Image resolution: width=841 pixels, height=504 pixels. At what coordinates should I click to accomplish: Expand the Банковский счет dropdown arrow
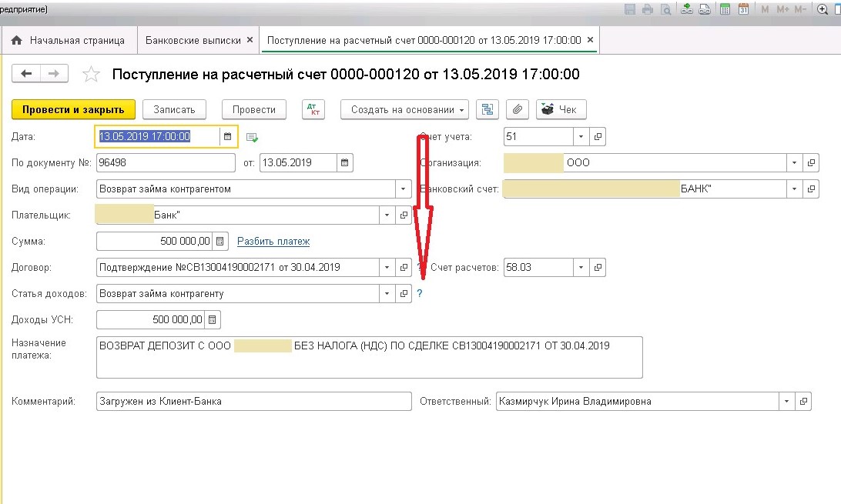794,189
